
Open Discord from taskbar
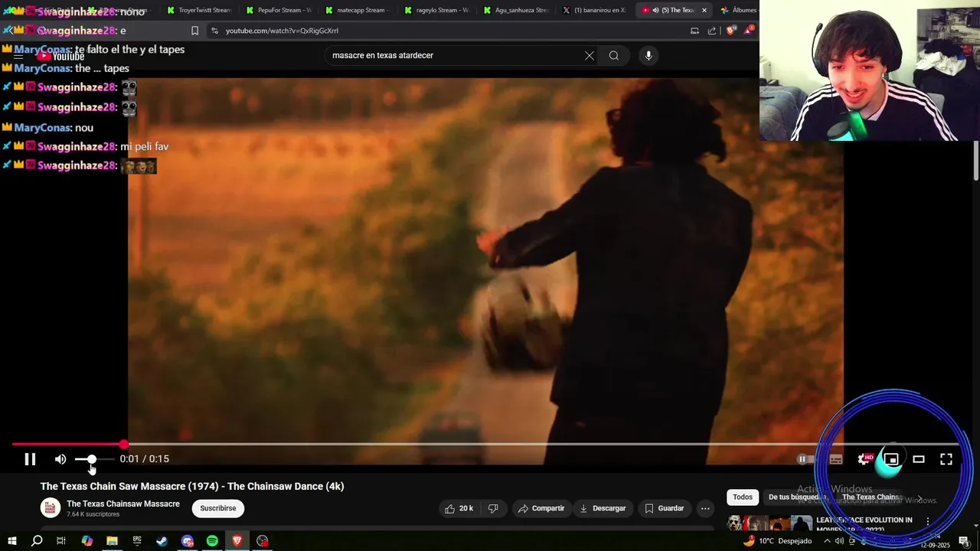pyautogui.click(x=188, y=541)
